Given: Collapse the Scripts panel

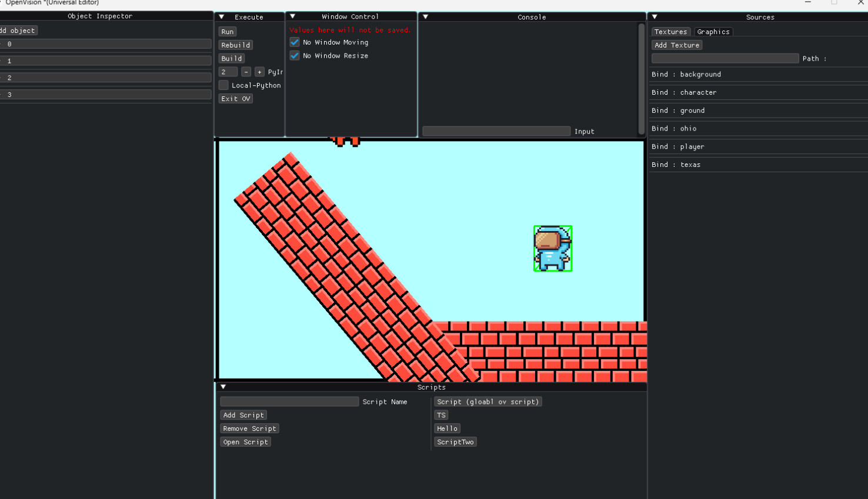Looking at the screenshot, I should [222, 387].
